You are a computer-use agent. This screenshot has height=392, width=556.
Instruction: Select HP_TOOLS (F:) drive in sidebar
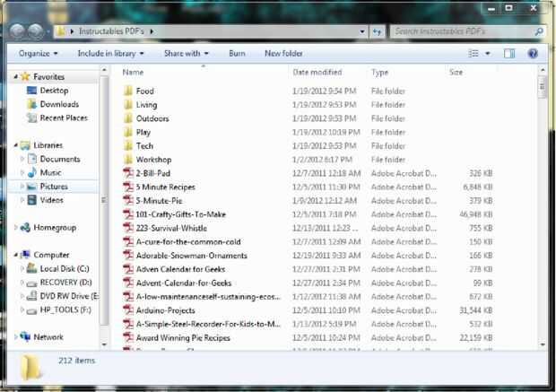point(65,309)
